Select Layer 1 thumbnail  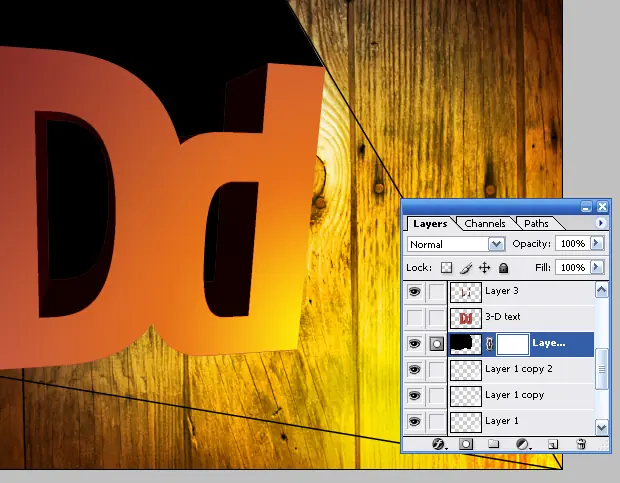466,422
